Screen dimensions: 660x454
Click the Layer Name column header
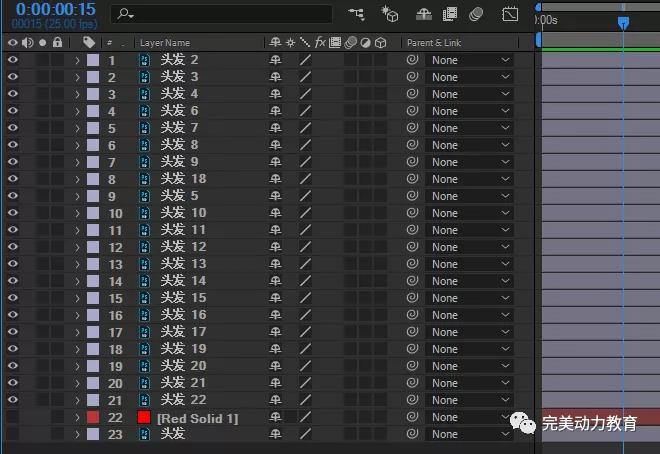(165, 43)
